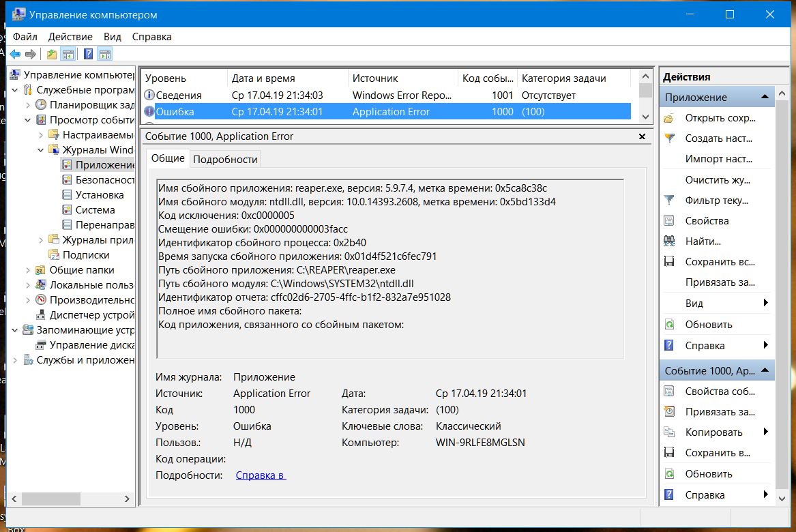796x532 pixels.
Task: Click the Копировать copy icon
Action: [669, 432]
